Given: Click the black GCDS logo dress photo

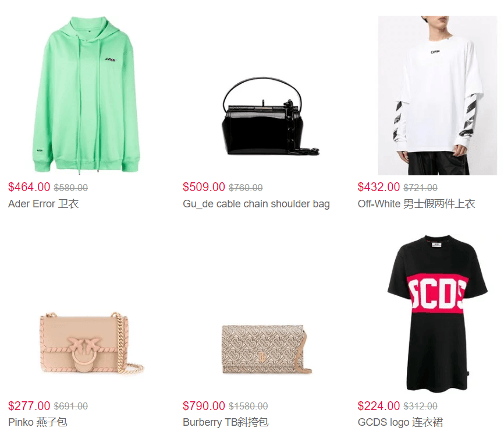Looking at the screenshot, I should pyautogui.click(x=438, y=313).
